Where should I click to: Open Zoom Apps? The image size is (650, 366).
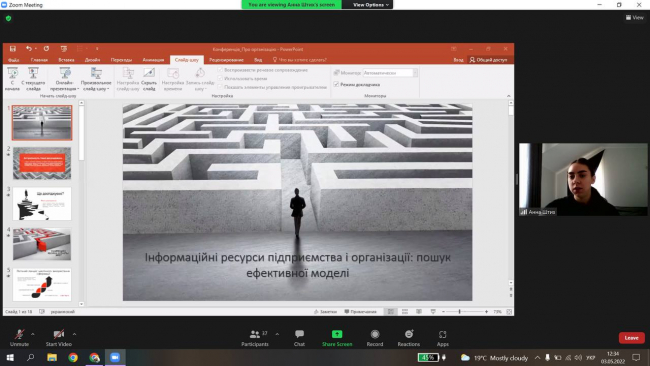442,337
